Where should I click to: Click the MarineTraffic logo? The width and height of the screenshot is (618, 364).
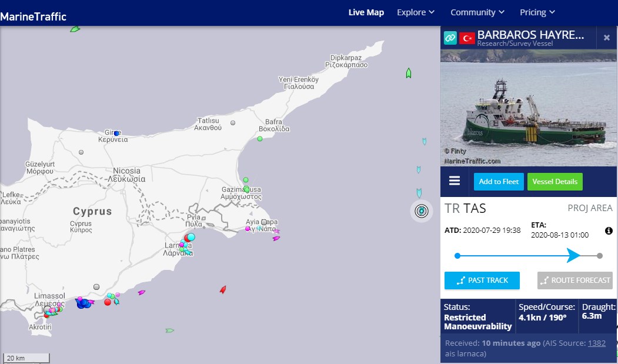pyautogui.click(x=33, y=16)
